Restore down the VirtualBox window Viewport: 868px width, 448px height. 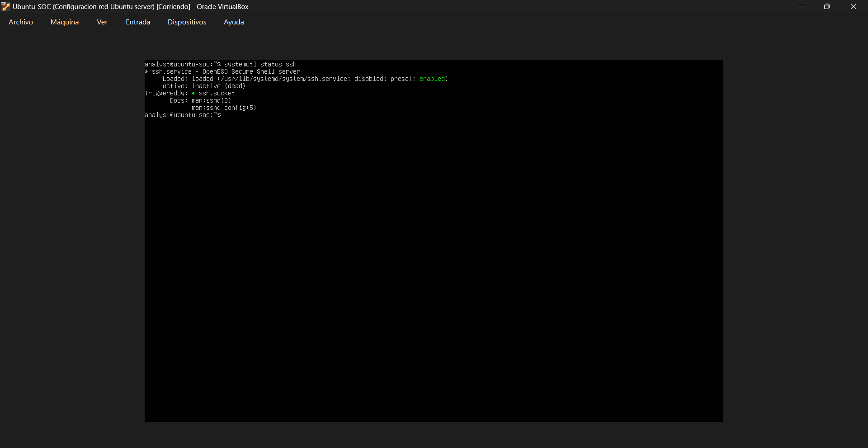(x=827, y=6)
